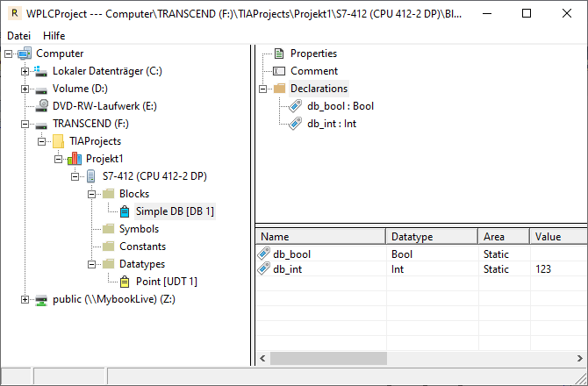The width and height of the screenshot is (588, 386).
Task: Click the Simple DB block icon
Action: (x=125, y=211)
